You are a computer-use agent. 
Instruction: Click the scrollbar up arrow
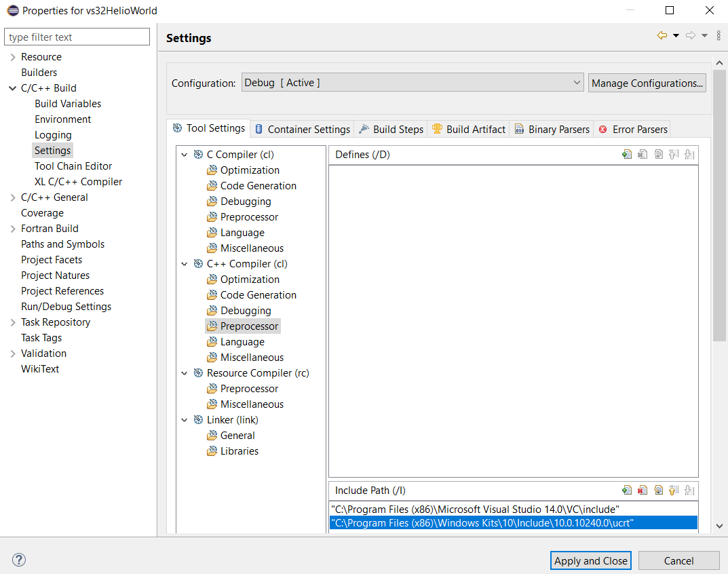point(719,62)
